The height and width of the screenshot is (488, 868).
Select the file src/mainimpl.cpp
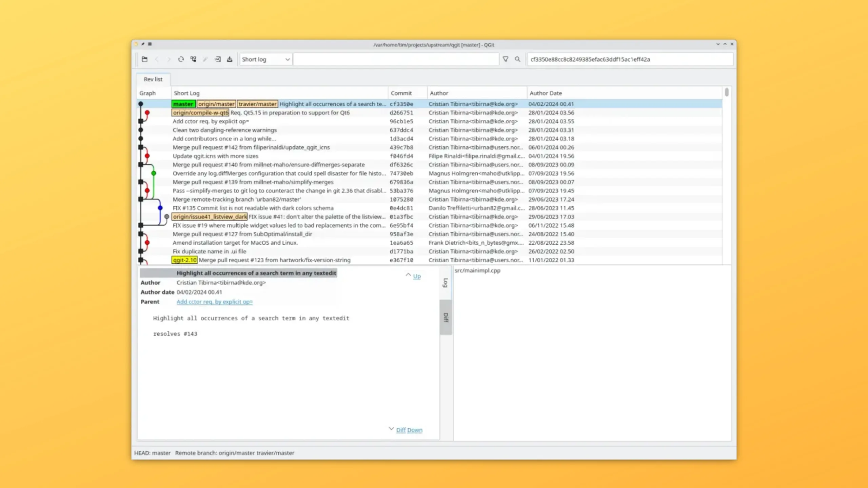[x=477, y=270]
